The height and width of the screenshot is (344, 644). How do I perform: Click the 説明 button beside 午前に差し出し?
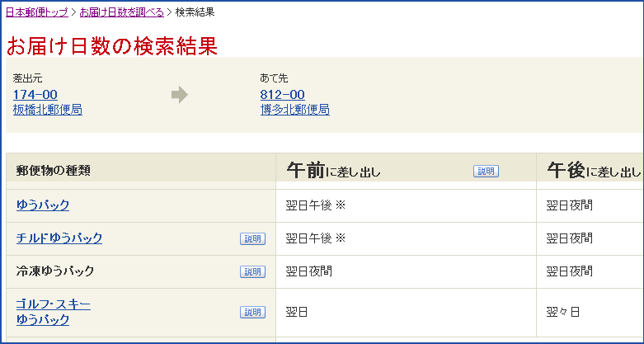tap(486, 172)
